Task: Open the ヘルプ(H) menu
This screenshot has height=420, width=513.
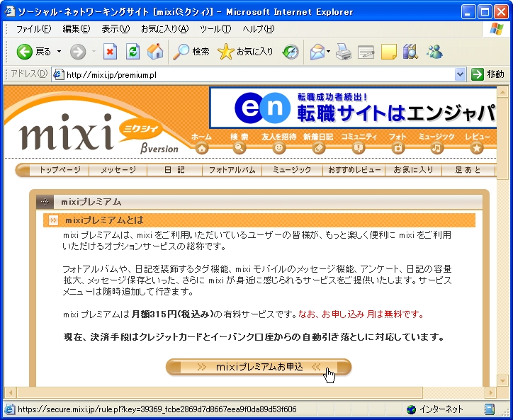Action: (259, 29)
